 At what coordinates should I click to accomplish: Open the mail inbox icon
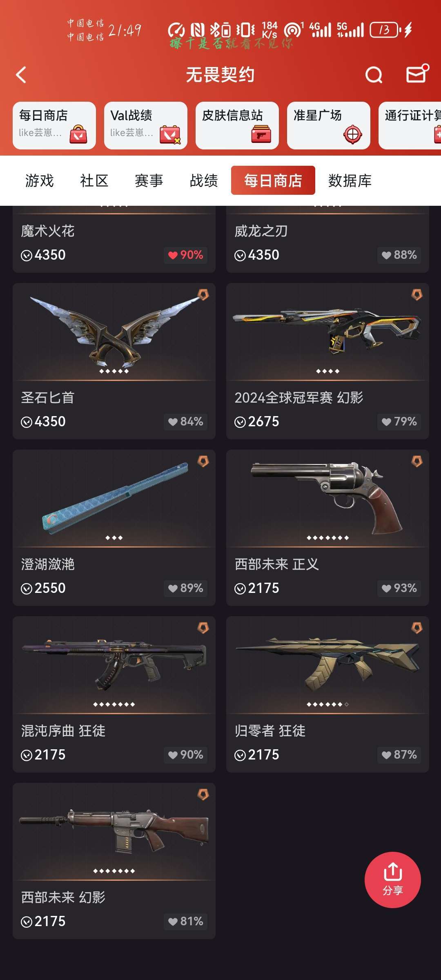point(417,74)
